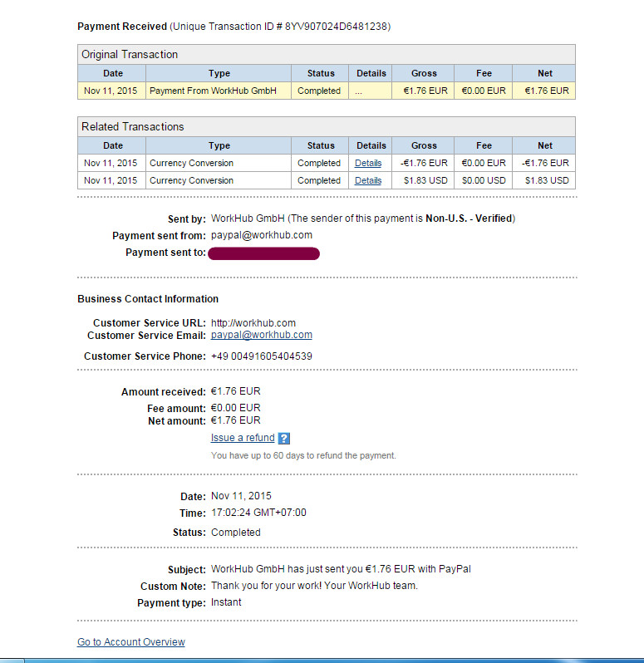The height and width of the screenshot is (663, 644).
Task: Click the Amount received €1.76 EUR value
Action: [x=235, y=391]
